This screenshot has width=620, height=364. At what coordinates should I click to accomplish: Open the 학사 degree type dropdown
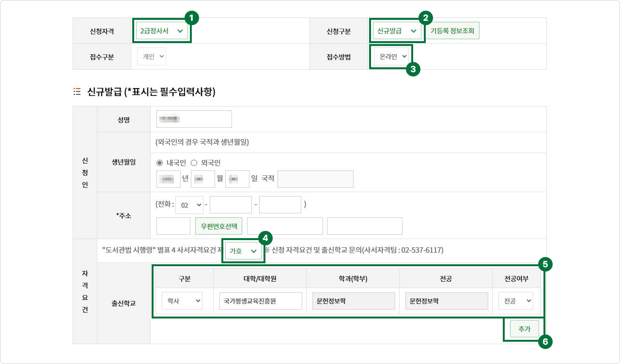pyautogui.click(x=182, y=301)
